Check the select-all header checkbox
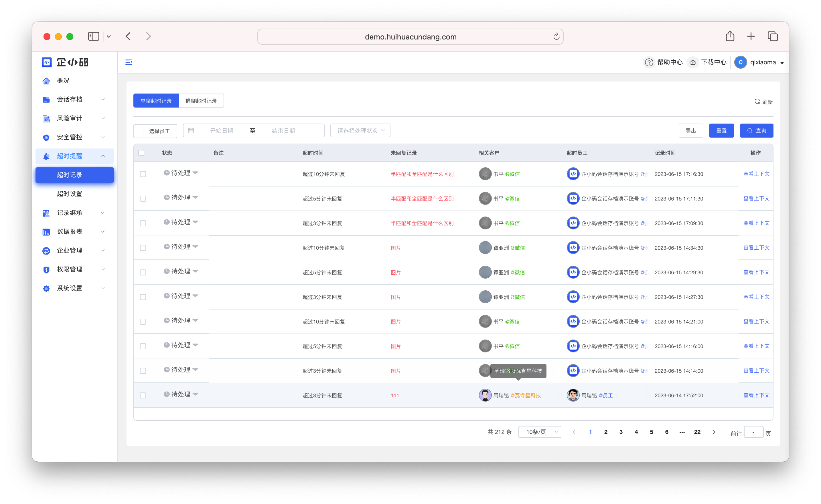 pyautogui.click(x=141, y=153)
